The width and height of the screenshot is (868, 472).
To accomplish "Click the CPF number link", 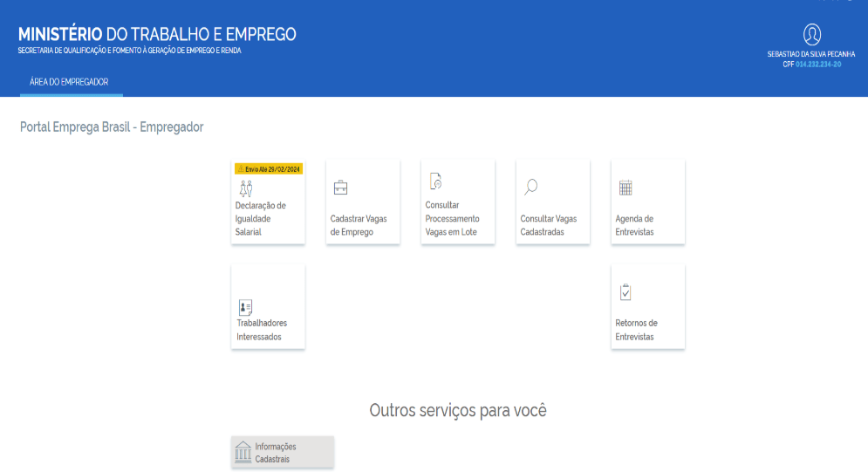I will 818,65.
